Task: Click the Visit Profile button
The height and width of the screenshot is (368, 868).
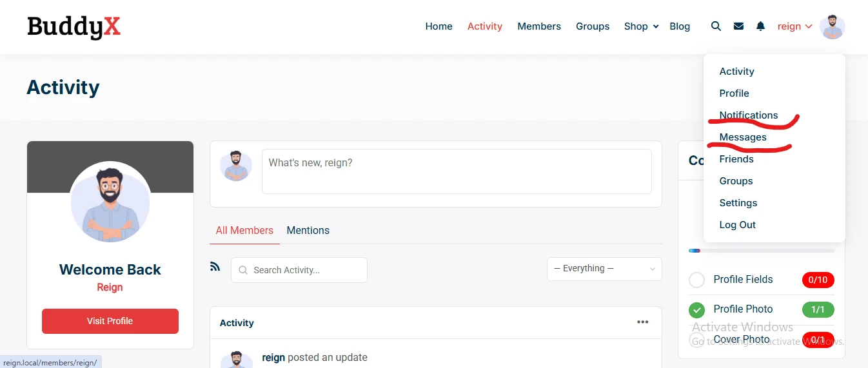Action: [110, 321]
